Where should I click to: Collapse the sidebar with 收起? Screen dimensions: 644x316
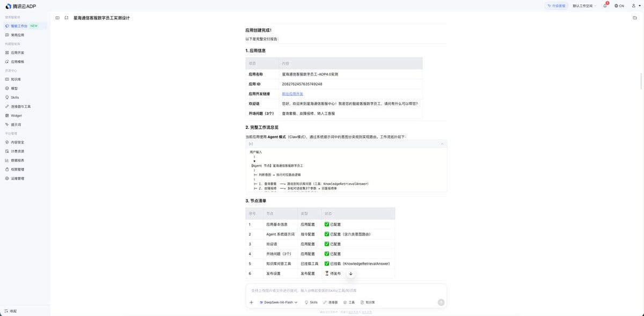11,311
